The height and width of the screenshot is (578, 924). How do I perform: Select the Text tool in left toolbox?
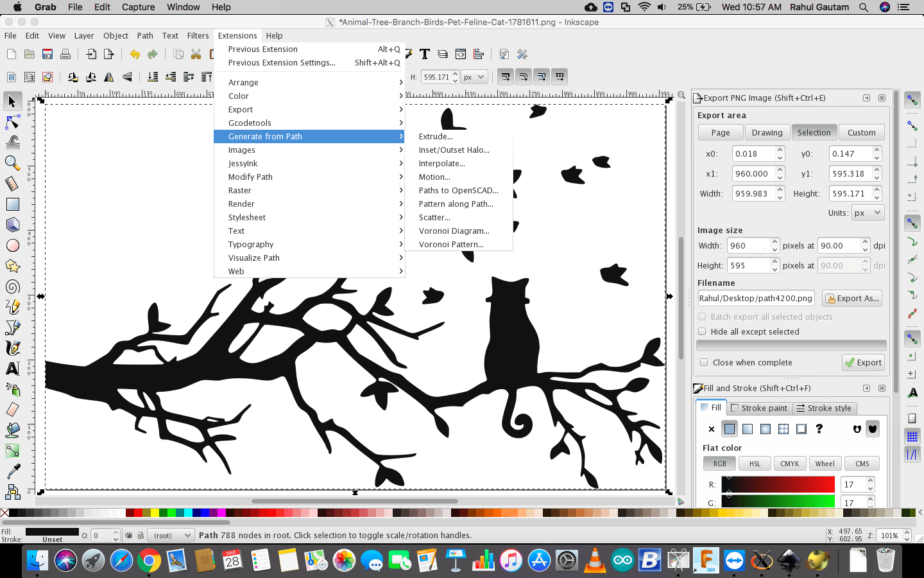click(12, 369)
